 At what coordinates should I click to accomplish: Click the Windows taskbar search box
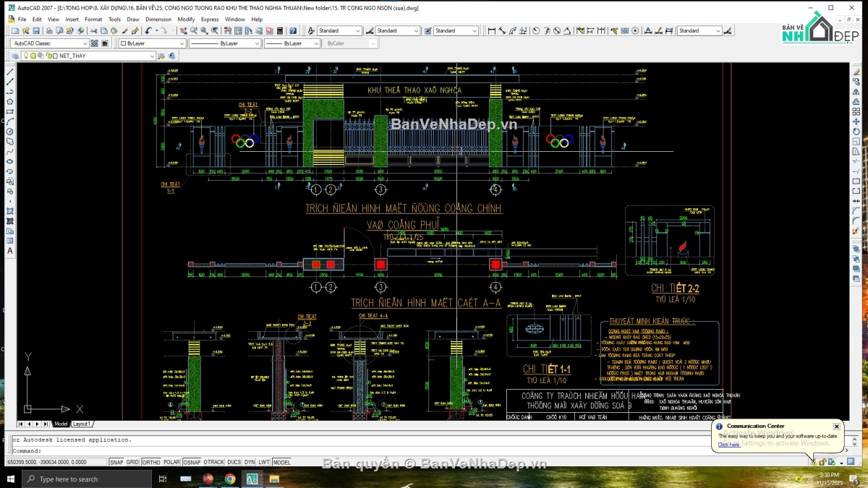tap(87, 479)
